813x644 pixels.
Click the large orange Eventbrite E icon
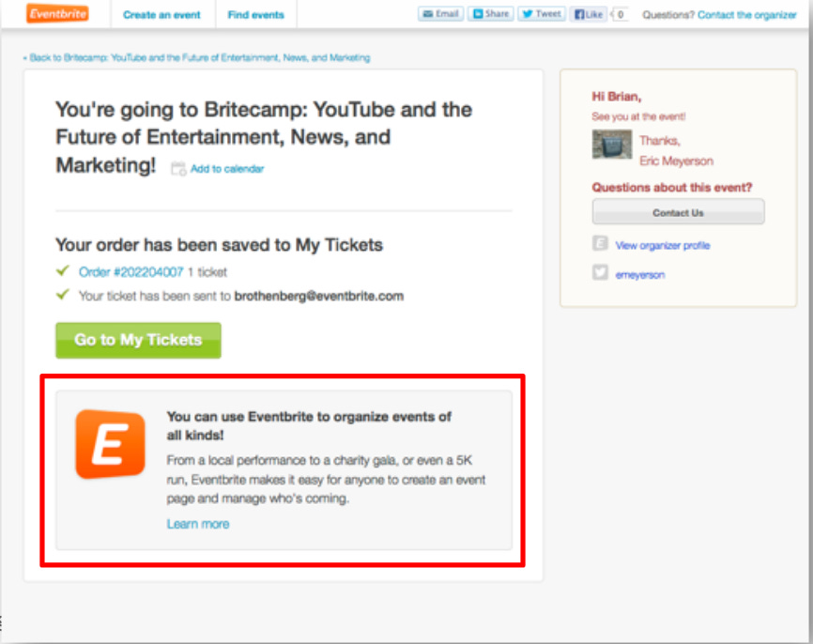pos(110,444)
